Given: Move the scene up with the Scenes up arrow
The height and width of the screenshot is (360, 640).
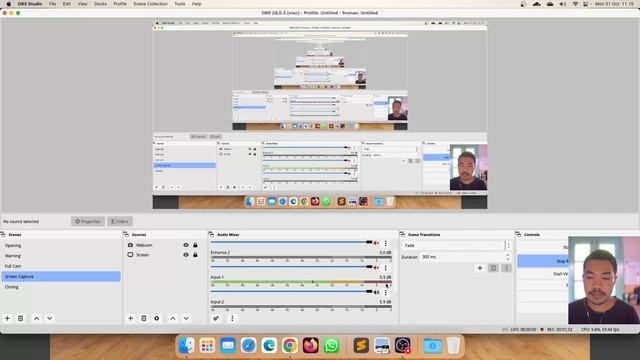Looking at the screenshot, I should [36, 318].
